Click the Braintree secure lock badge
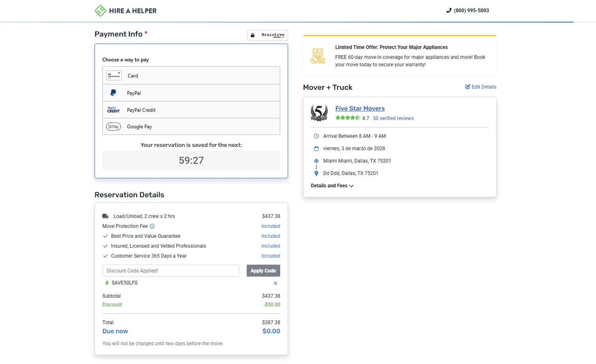Viewport: 596px width, 364px height. coord(267,35)
